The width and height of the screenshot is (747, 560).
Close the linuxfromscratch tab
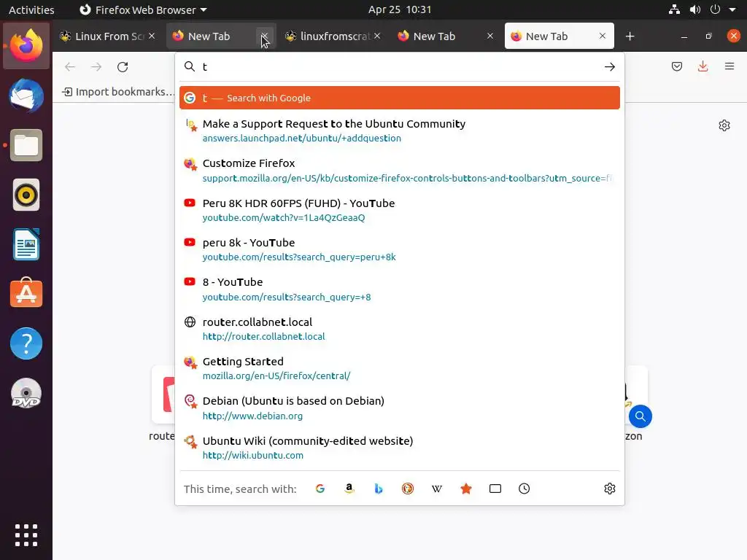[377, 36]
